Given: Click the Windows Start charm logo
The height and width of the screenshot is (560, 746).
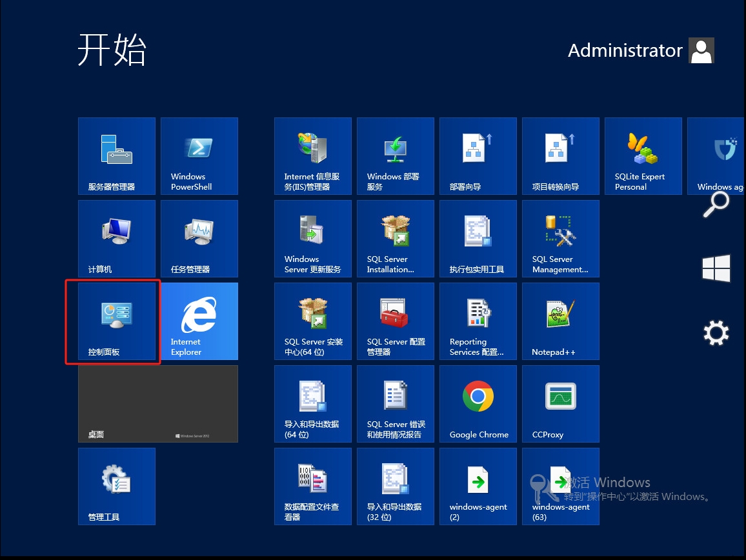Looking at the screenshot, I should click(x=716, y=268).
